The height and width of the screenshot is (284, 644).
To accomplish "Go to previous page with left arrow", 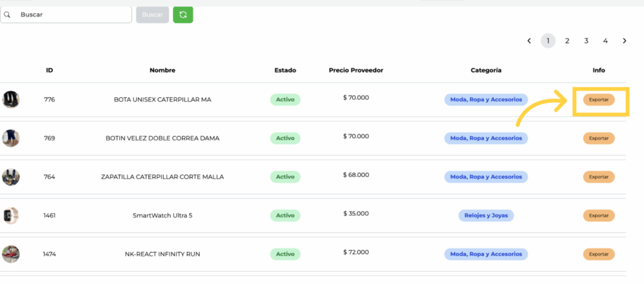I will pos(529,41).
